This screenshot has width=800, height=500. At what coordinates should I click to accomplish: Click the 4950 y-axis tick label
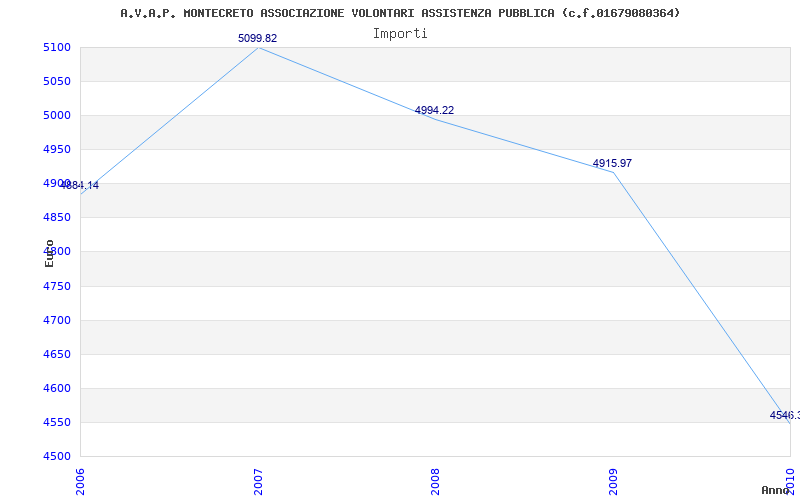point(57,149)
